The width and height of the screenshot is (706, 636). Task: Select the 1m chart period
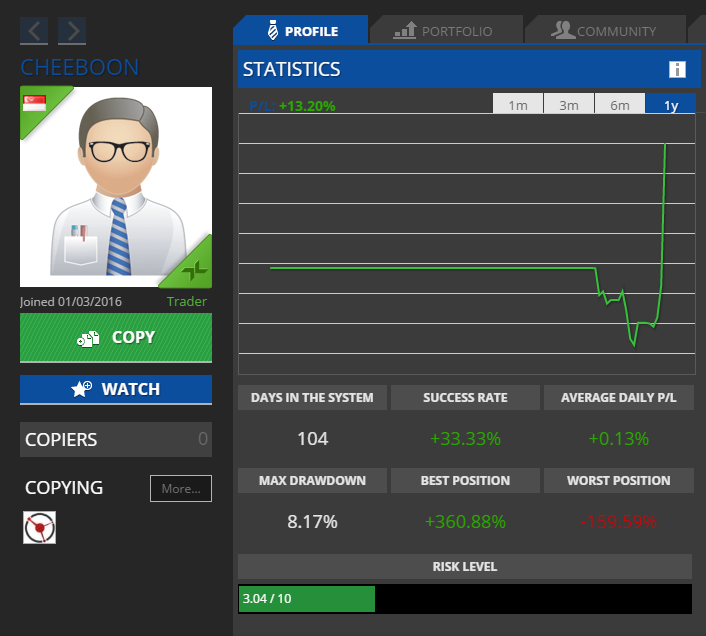click(518, 105)
